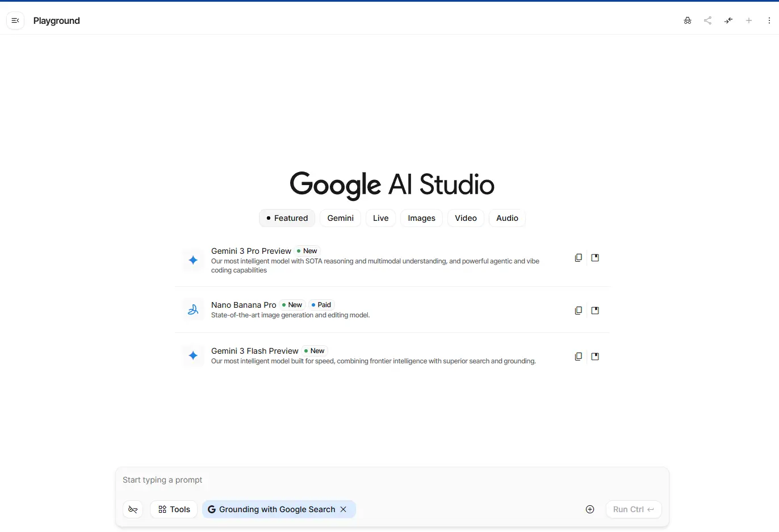Remove Grounding with Google Search chip
779x532 pixels.
pyautogui.click(x=344, y=509)
